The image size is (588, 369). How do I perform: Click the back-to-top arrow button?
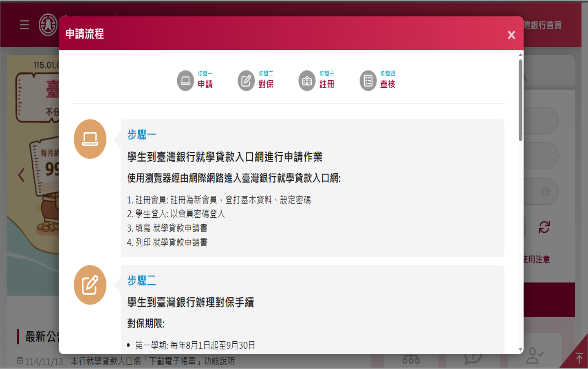tap(579, 358)
